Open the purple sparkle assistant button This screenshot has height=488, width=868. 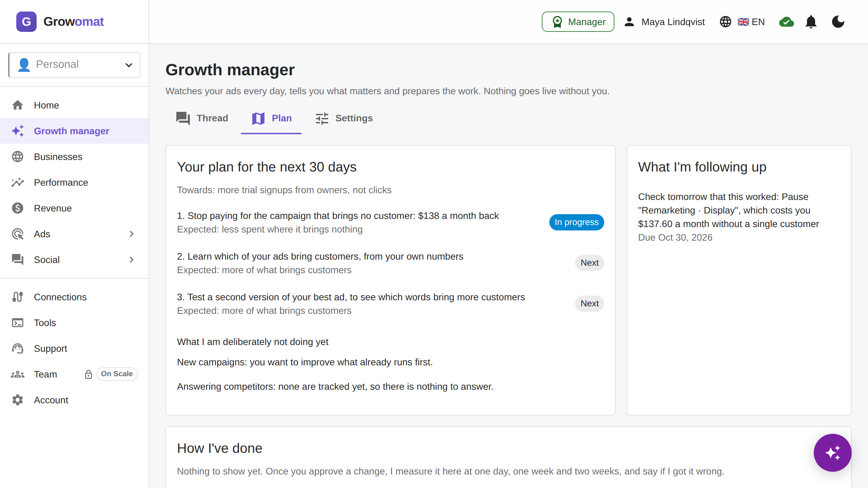(x=832, y=453)
